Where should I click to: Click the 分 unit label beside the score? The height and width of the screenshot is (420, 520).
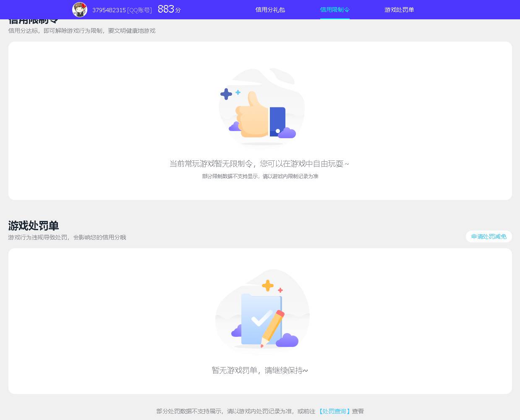tap(178, 10)
